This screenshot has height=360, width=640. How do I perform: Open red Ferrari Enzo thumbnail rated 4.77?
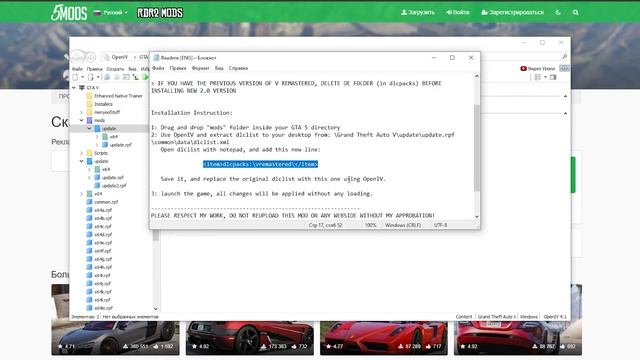pos(384,338)
